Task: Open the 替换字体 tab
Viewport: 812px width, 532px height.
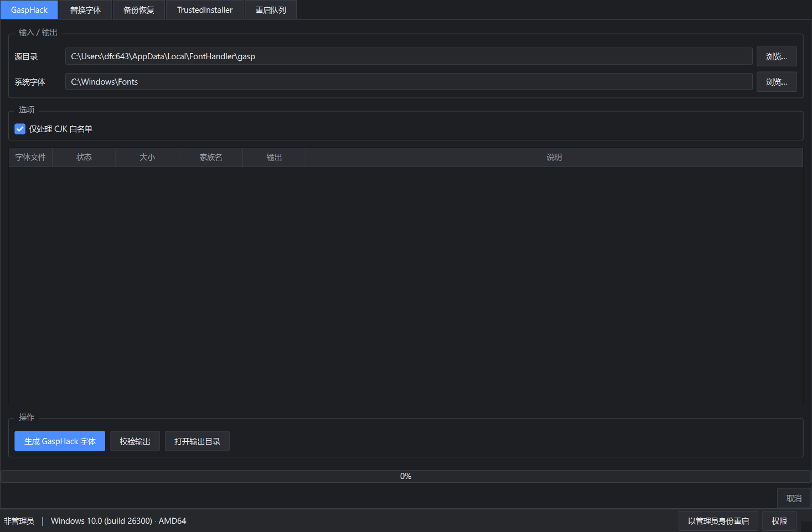Action: [86, 10]
